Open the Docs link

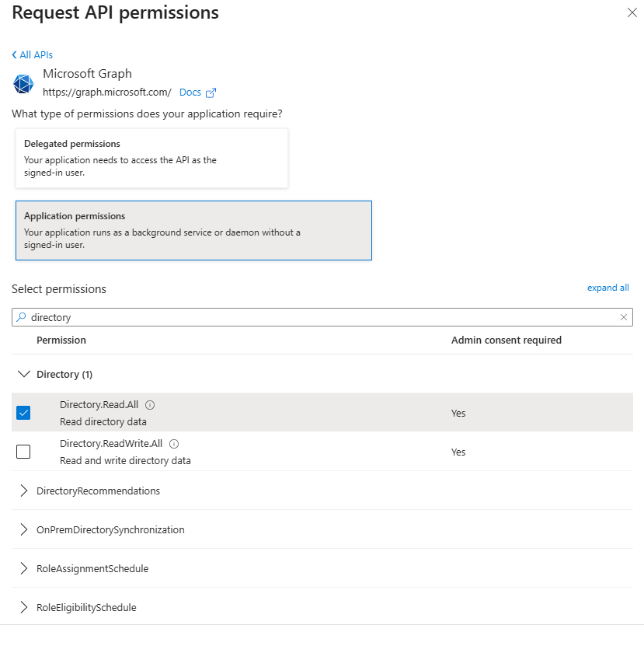pyautogui.click(x=190, y=93)
